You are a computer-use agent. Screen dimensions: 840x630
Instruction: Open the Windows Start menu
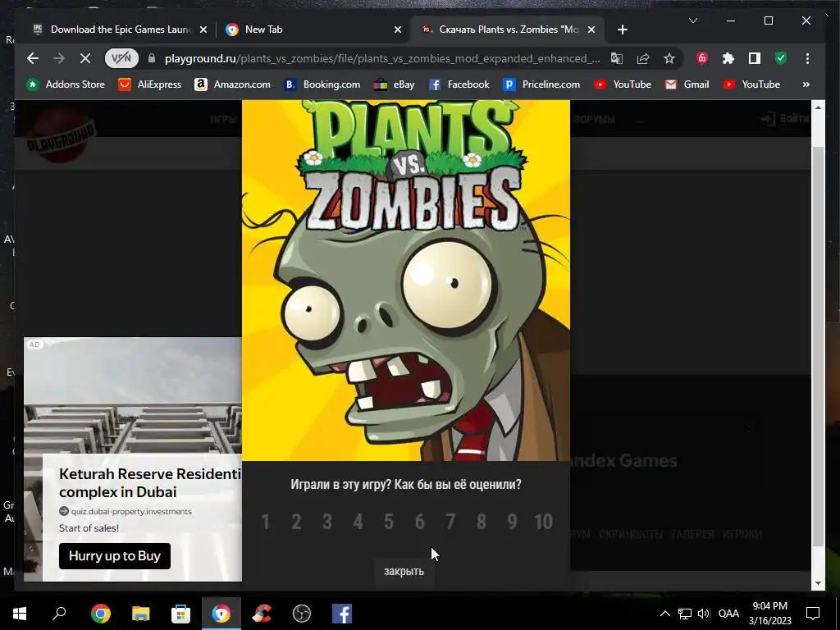(x=20, y=614)
